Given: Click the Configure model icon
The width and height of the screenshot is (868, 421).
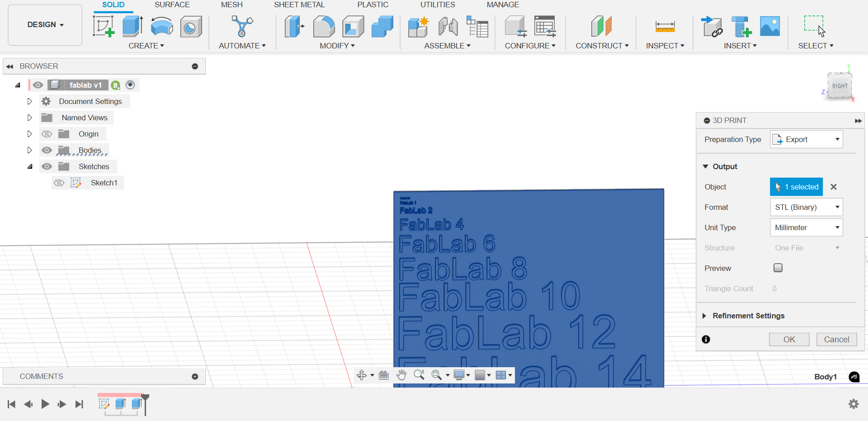Looking at the screenshot, I should (x=515, y=26).
